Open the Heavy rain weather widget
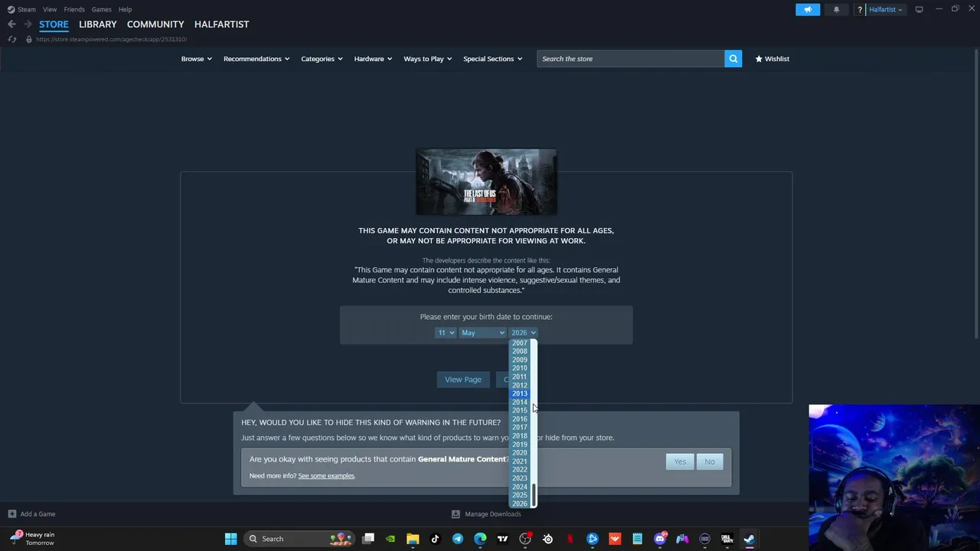The height and width of the screenshot is (551, 980). pyautogui.click(x=33, y=539)
